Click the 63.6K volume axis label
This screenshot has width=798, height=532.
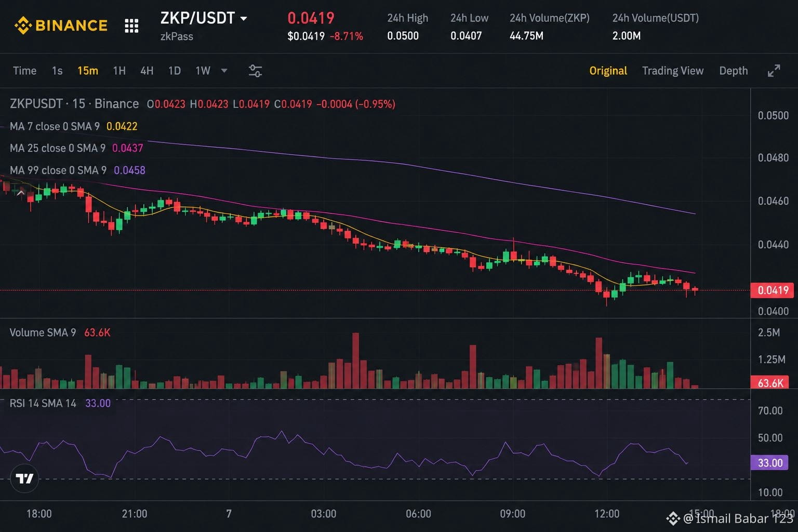(770, 383)
